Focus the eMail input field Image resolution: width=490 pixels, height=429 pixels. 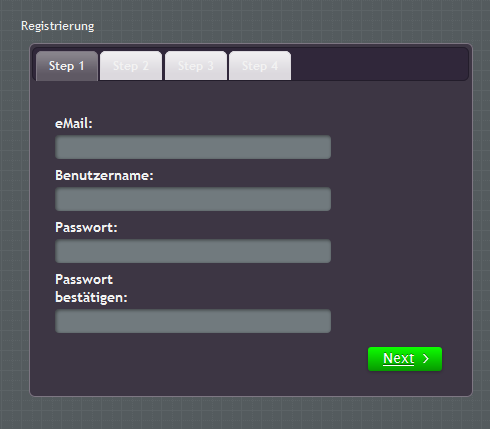coord(193,147)
